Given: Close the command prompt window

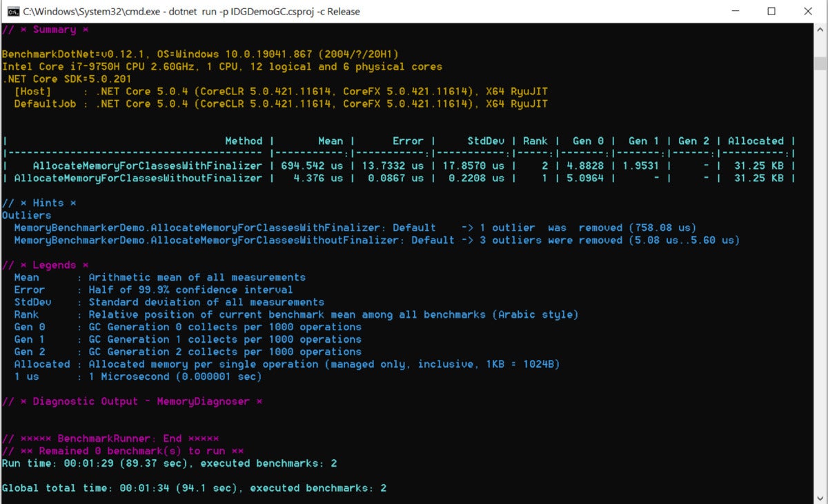Looking at the screenshot, I should coord(808,11).
